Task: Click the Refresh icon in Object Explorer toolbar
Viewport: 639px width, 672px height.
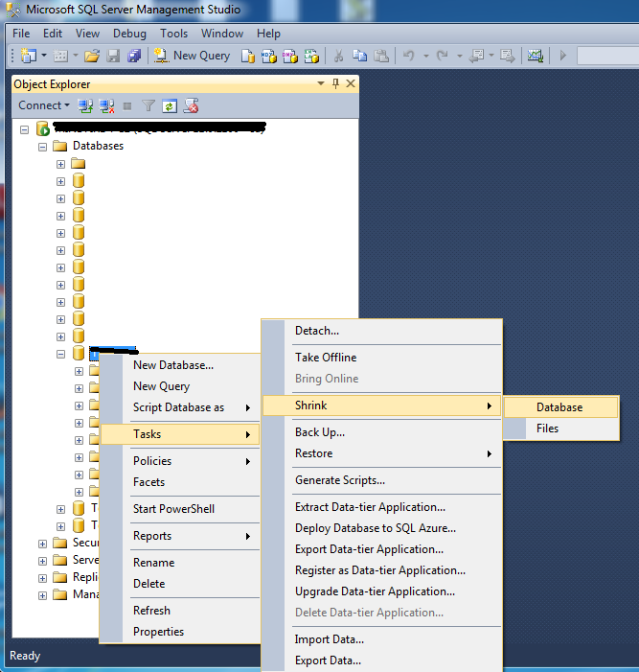Action: 170,105
